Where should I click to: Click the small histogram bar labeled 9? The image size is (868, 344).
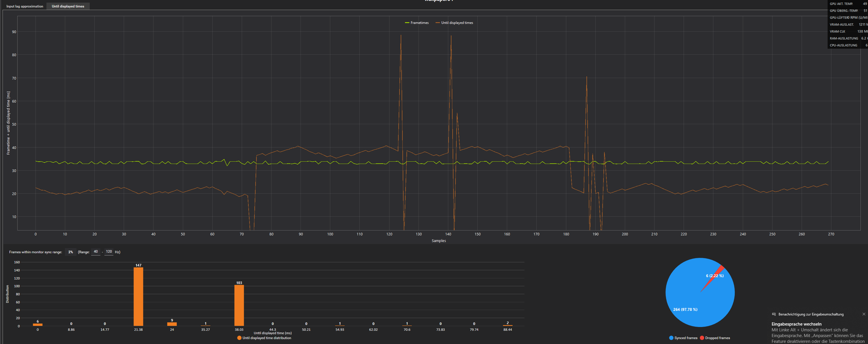click(172, 324)
